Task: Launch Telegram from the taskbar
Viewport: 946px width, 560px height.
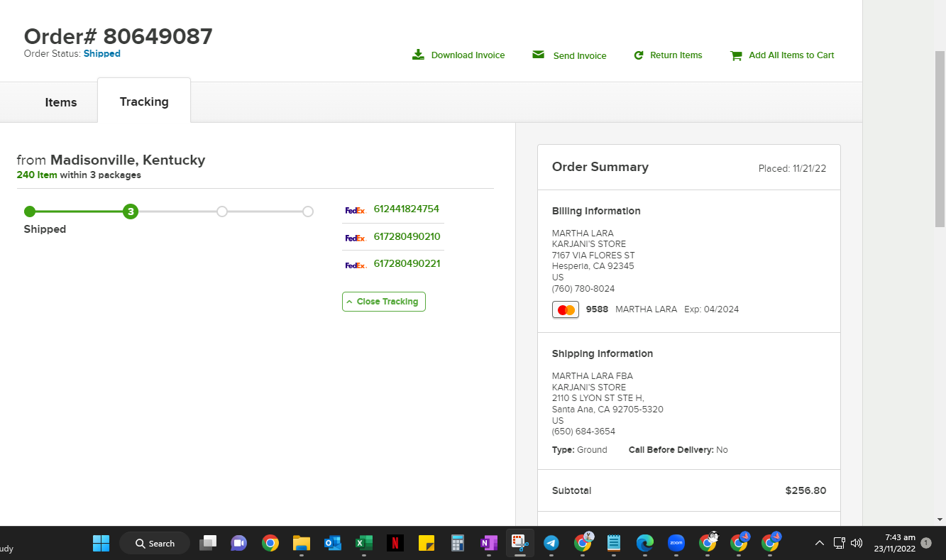Action: point(551,544)
